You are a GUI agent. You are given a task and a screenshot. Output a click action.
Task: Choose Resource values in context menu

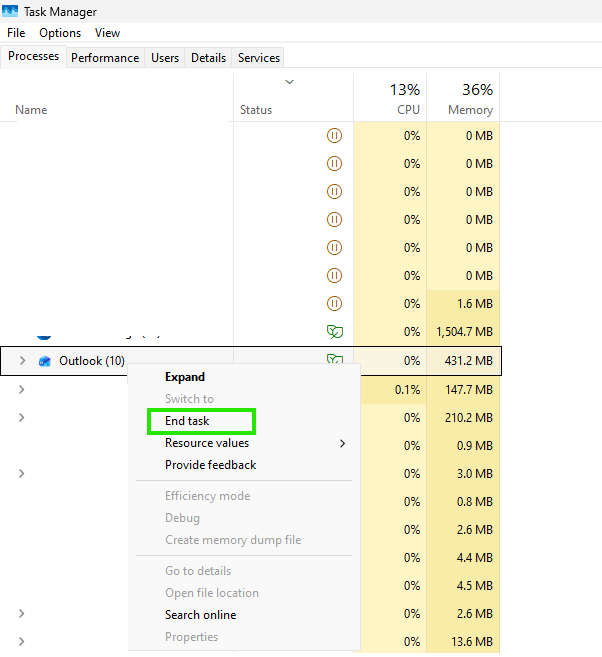pos(207,443)
